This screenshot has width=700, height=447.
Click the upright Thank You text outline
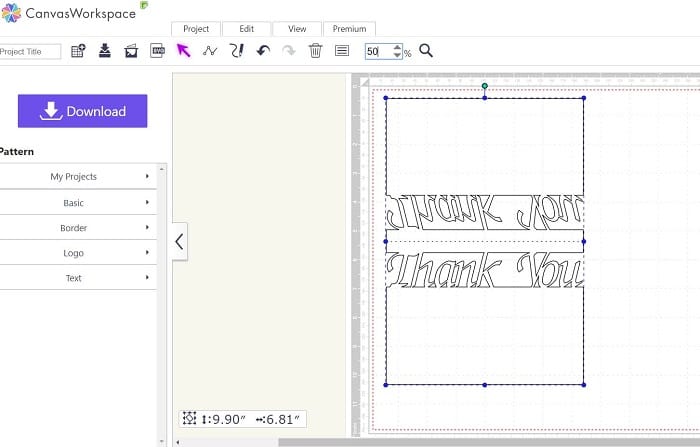(x=485, y=270)
